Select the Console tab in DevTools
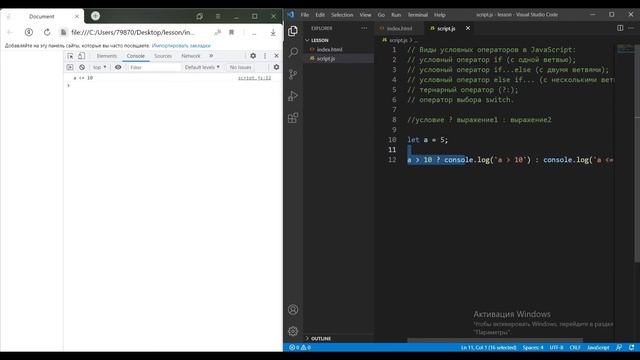This screenshot has width=640, height=360. tap(136, 56)
